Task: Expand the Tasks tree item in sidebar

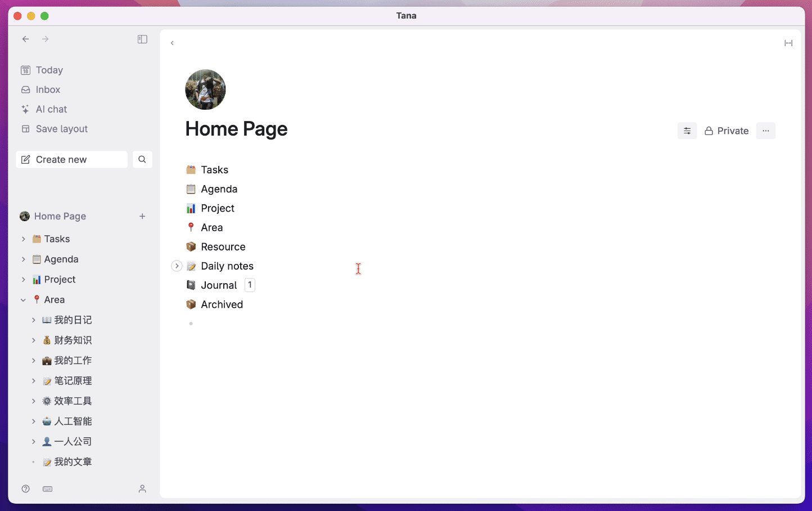Action: (x=23, y=239)
